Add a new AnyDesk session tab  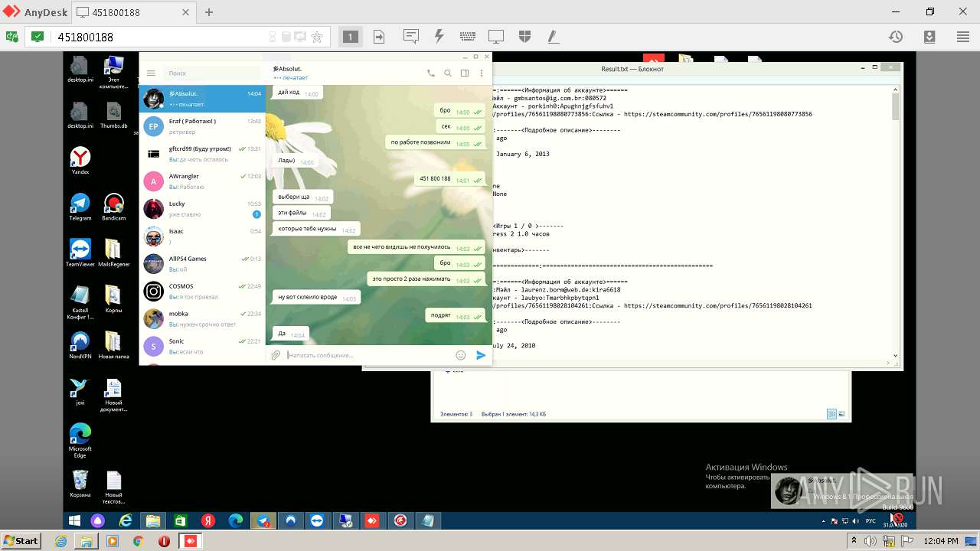click(x=209, y=12)
